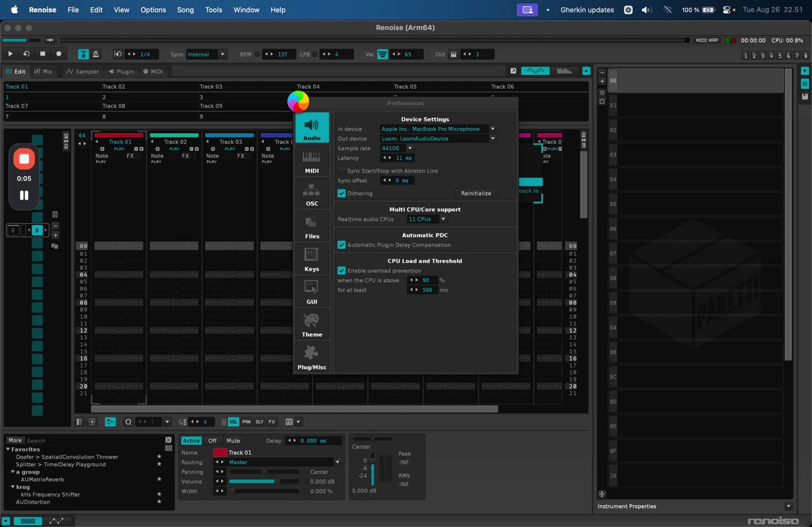This screenshot has height=527, width=812.
Task: Click the loop pattern playback icon
Action: click(26, 55)
